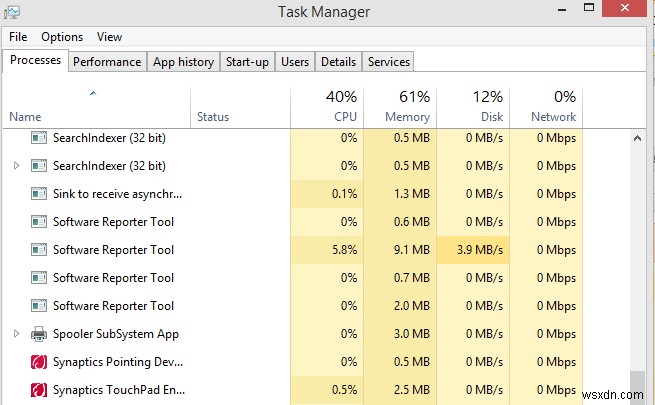Click the 3.9 MB/s disk value
This screenshot has height=405, width=655.
480,250
